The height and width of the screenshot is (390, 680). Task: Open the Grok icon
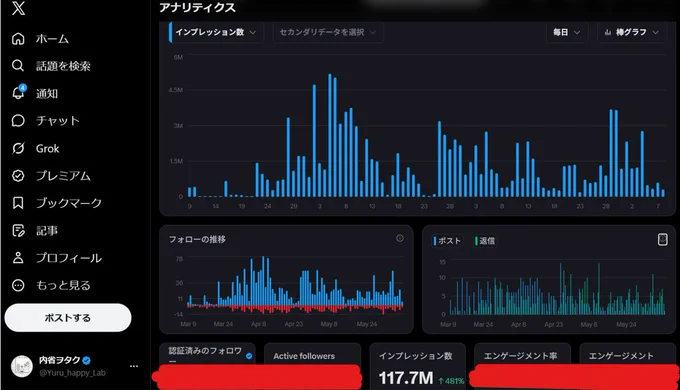click(18, 148)
